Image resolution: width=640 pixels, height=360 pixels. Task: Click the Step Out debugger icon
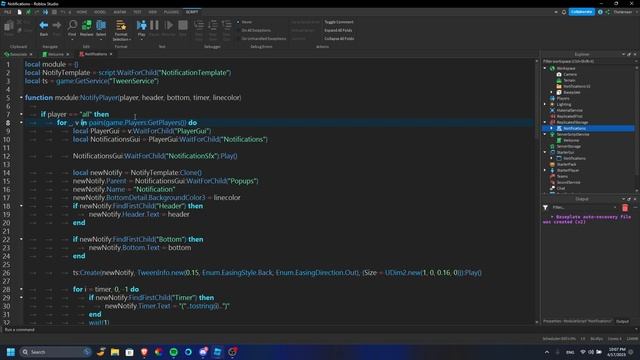pyautogui.click(x=227, y=26)
